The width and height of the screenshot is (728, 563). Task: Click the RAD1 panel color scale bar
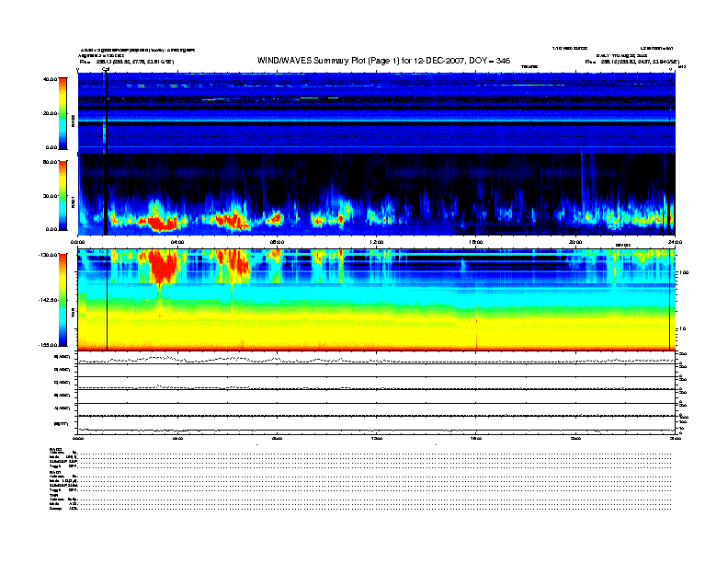point(63,196)
